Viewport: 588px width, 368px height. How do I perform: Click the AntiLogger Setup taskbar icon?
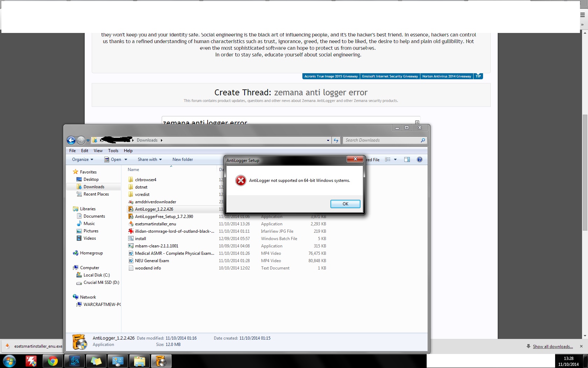[x=161, y=361]
